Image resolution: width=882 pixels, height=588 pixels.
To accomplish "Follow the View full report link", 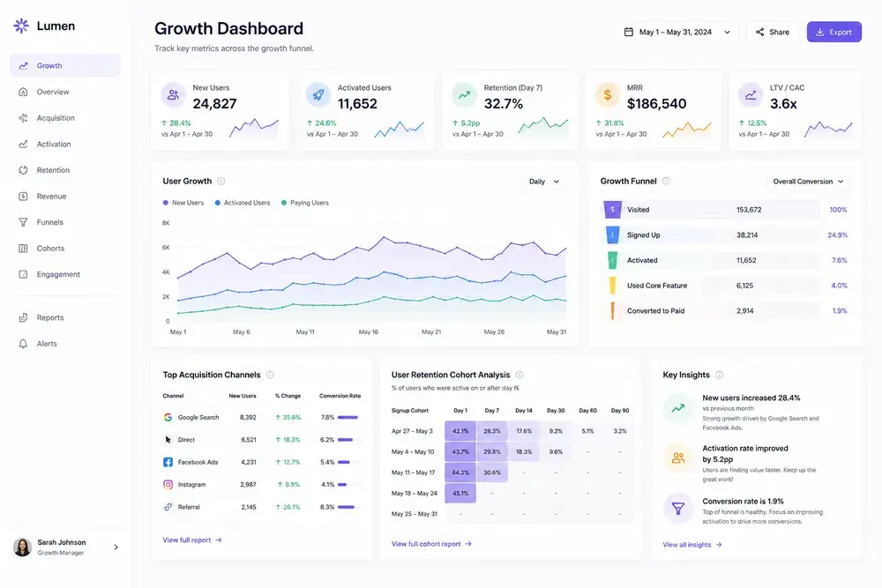I will click(x=192, y=540).
